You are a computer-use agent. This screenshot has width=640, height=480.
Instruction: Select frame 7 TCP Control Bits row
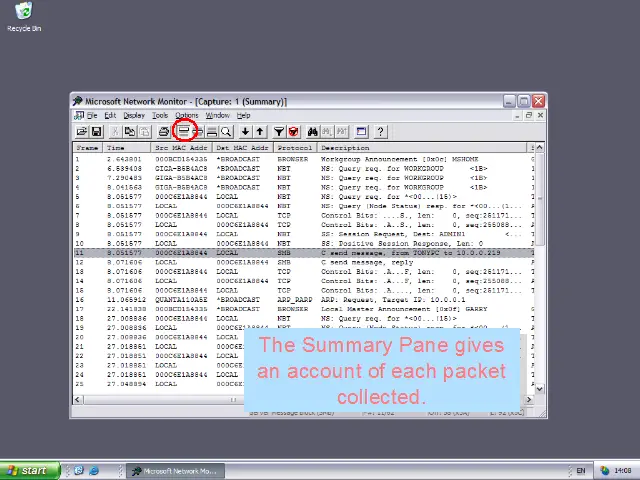pyautogui.click(x=304, y=216)
